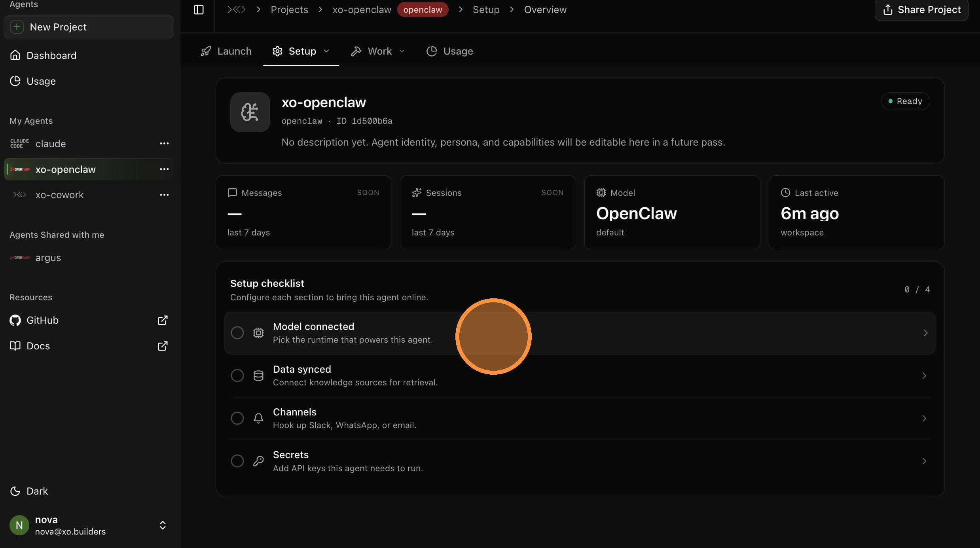This screenshot has width=980, height=548.
Task: Expand Data synced row chevron
Action: [924, 375]
